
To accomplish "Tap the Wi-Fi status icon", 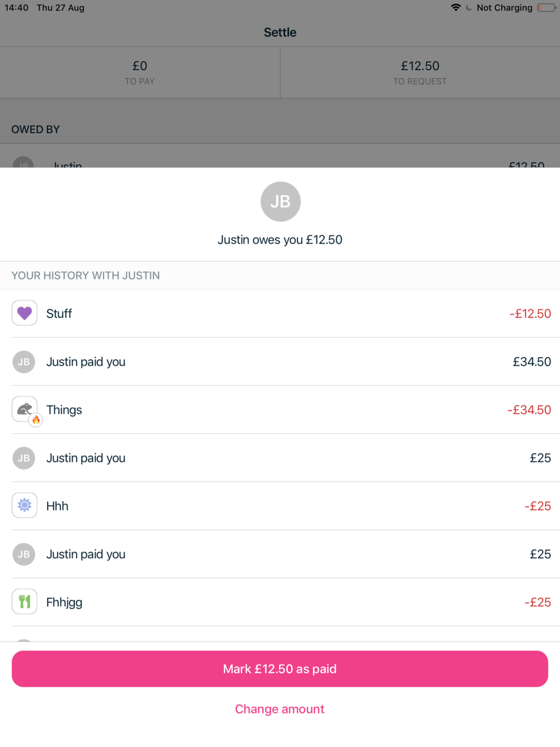I will (456, 7).
